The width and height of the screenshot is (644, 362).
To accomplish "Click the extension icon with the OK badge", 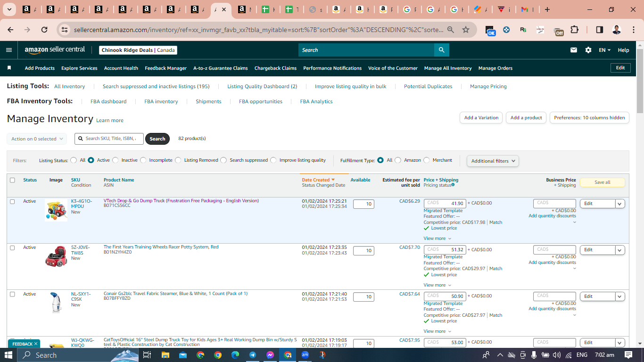I will point(490,31).
